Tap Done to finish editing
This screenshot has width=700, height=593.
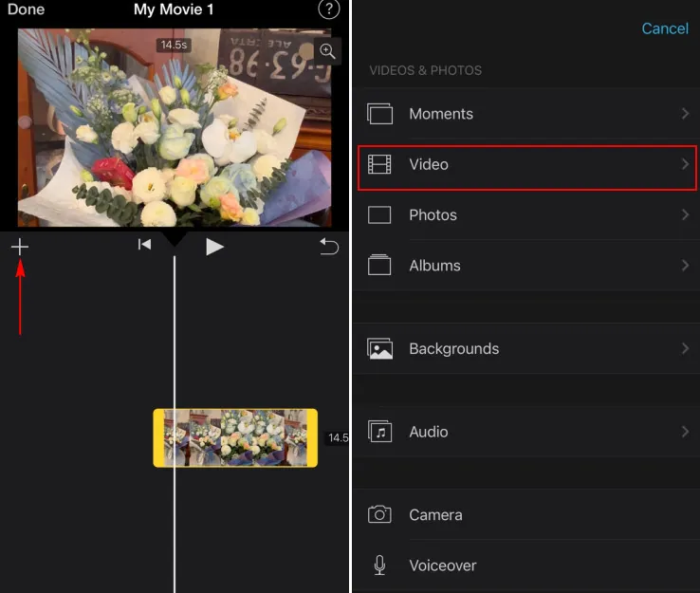pyautogui.click(x=26, y=9)
